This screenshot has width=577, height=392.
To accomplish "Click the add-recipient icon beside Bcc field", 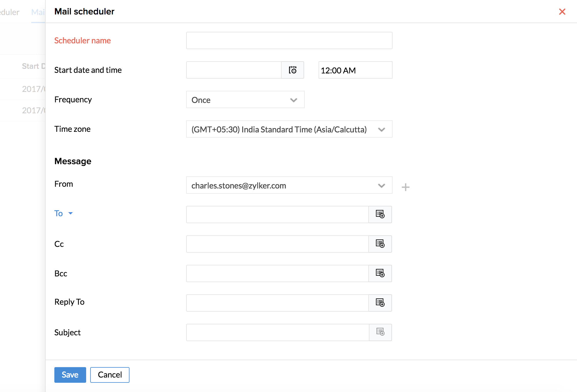I will click(x=380, y=273).
